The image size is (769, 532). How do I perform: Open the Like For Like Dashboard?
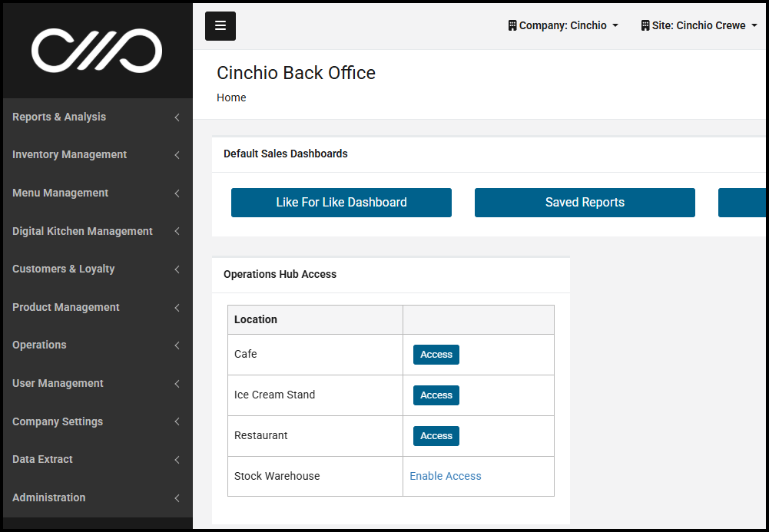tap(341, 203)
